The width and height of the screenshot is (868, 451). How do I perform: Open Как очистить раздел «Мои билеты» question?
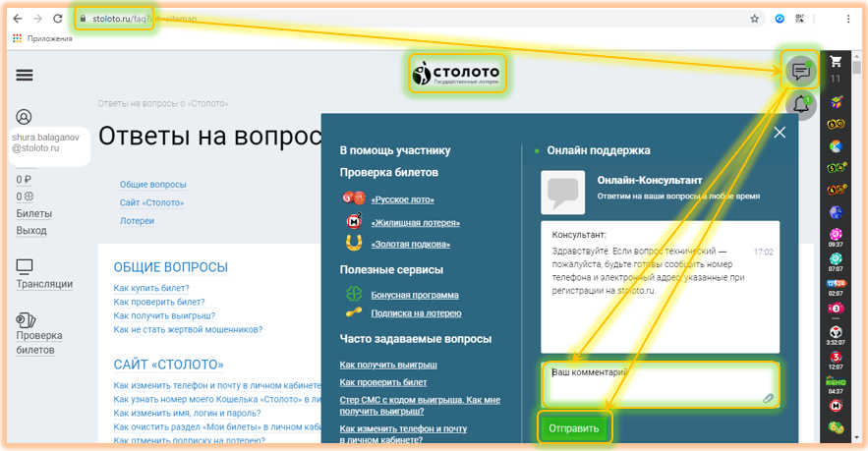pyautogui.click(x=217, y=427)
